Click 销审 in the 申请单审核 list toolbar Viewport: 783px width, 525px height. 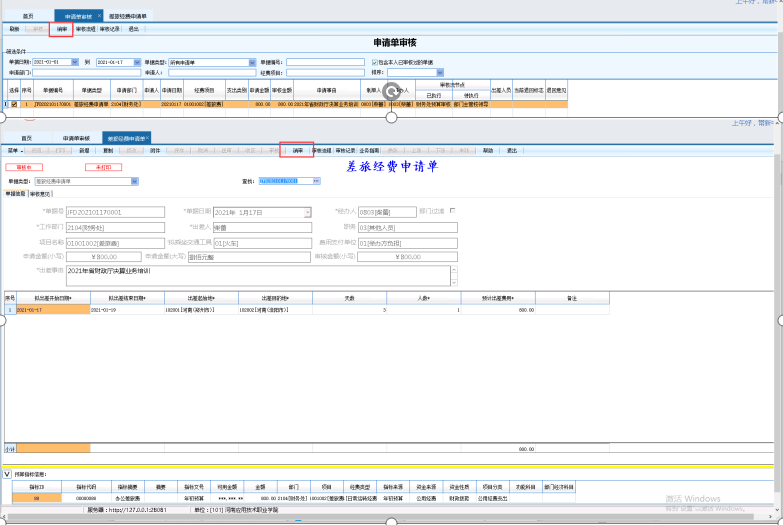[61, 29]
